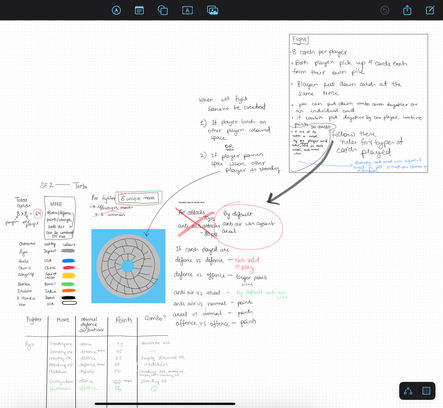Insert a sticky note
The height and width of the screenshot is (408, 443).
[x=139, y=10]
